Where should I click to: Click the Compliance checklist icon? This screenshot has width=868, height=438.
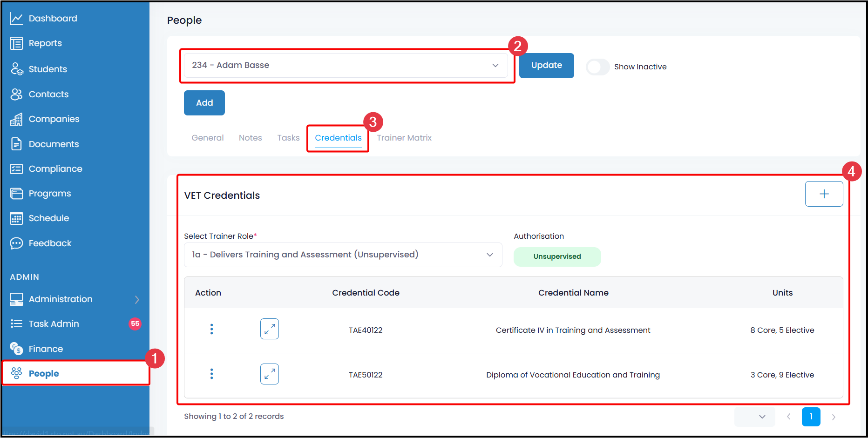tap(16, 169)
